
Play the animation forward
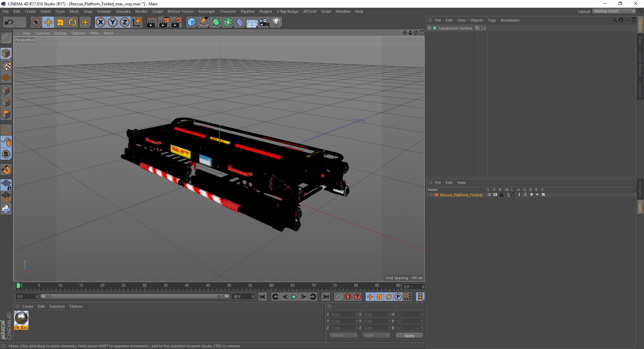pos(294,297)
